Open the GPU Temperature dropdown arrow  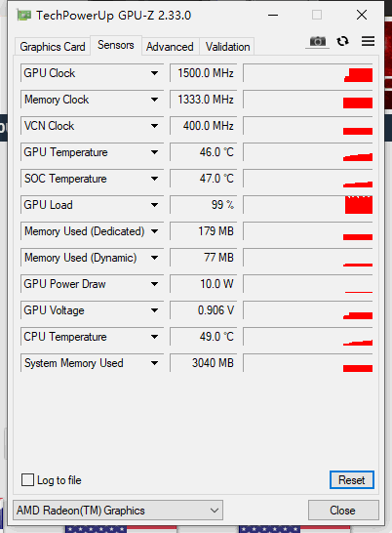[155, 152]
